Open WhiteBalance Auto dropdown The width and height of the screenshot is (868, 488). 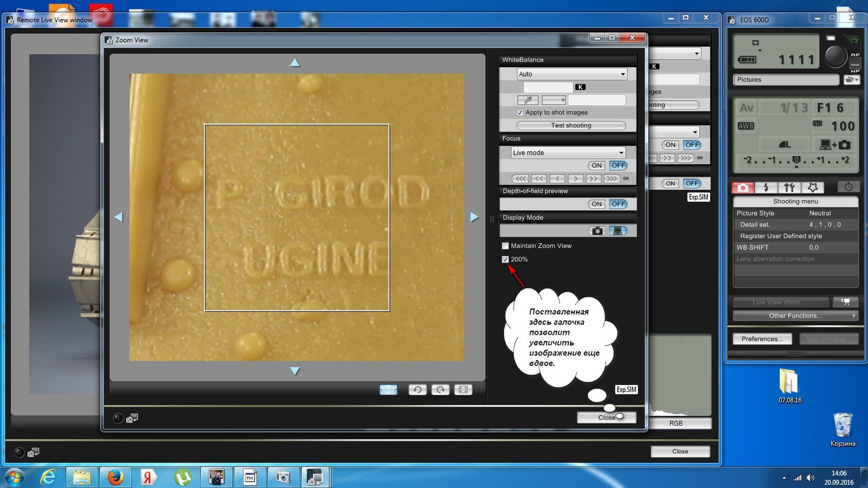click(x=572, y=74)
